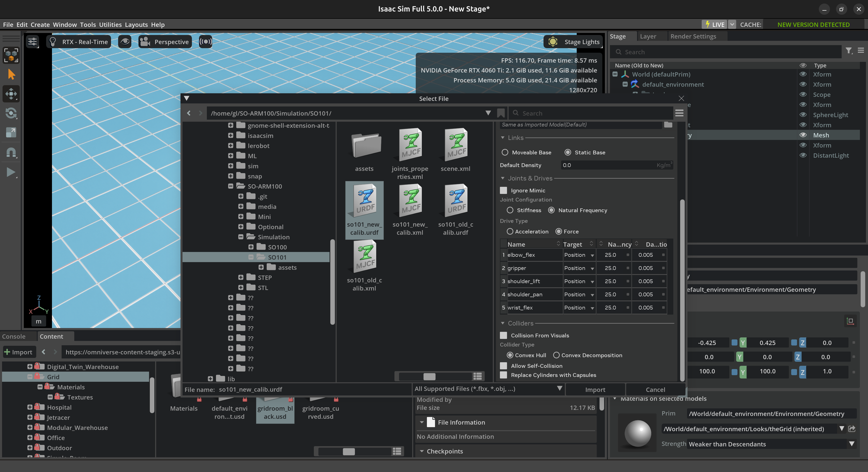868x472 pixels.
Task: Activate the Move tool in left toolbar
Action: pyautogui.click(x=11, y=94)
